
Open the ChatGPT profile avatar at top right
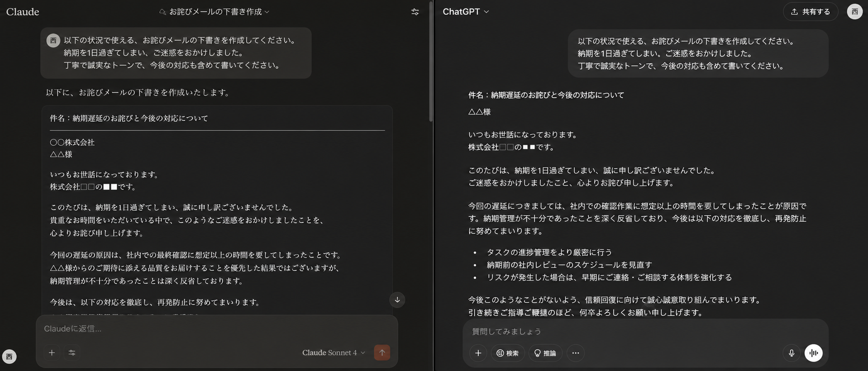(854, 12)
